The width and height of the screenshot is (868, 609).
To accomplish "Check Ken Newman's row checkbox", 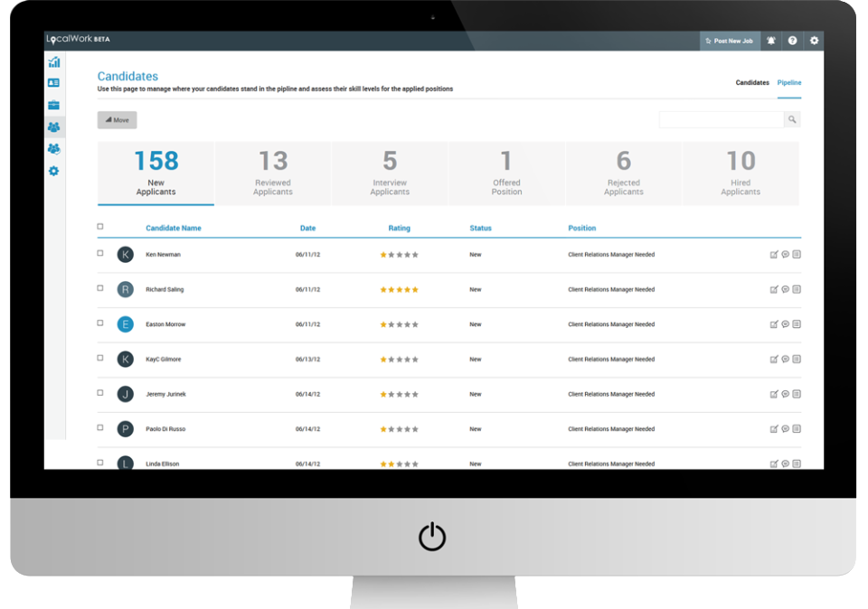I will pos(101,254).
